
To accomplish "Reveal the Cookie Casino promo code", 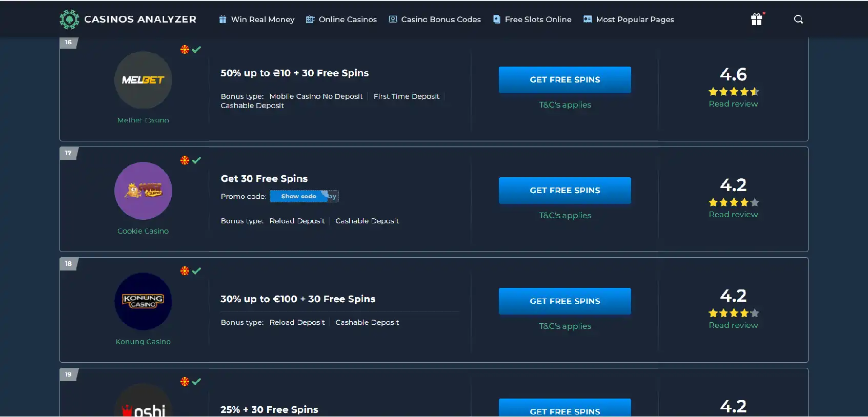I will coord(299,196).
